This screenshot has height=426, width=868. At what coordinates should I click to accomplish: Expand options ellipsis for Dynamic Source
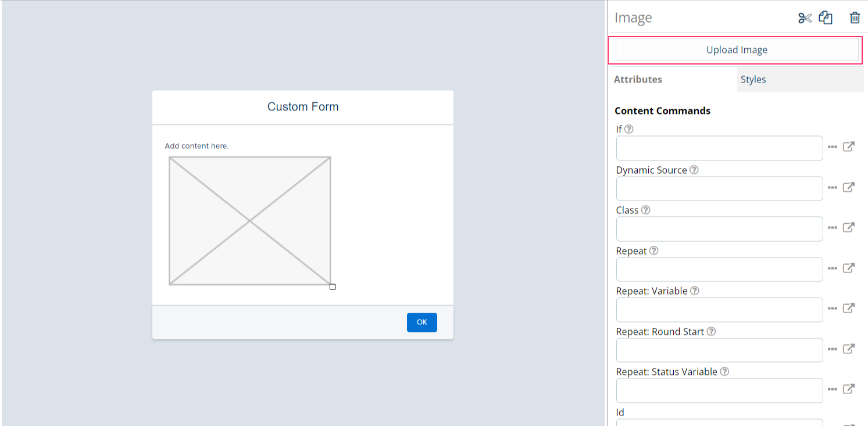pyautogui.click(x=833, y=188)
